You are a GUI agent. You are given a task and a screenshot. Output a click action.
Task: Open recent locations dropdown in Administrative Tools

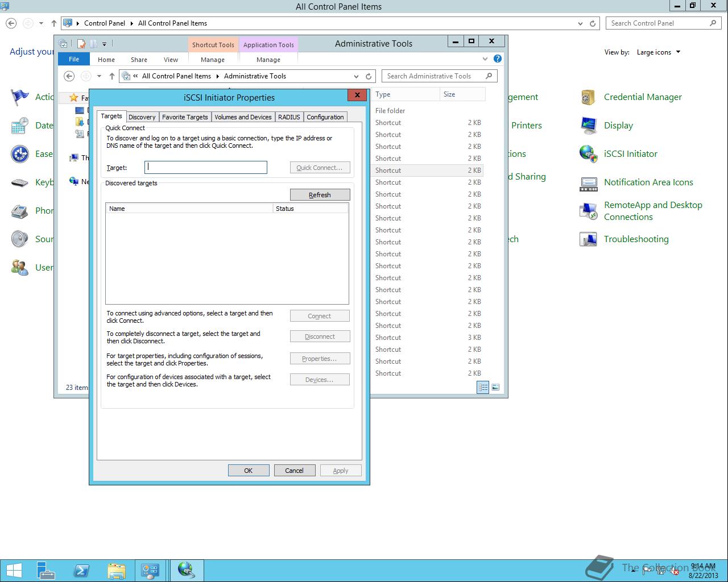click(x=99, y=76)
